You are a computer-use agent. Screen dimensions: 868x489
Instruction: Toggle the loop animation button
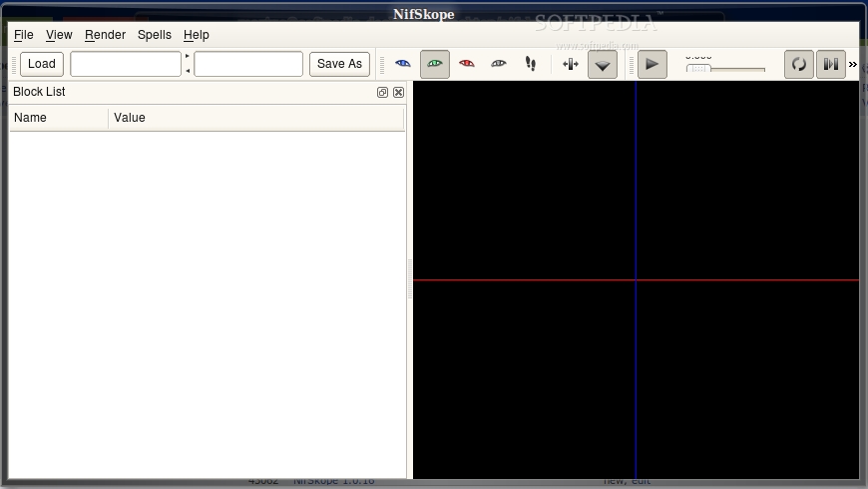click(x=798, y=64)
